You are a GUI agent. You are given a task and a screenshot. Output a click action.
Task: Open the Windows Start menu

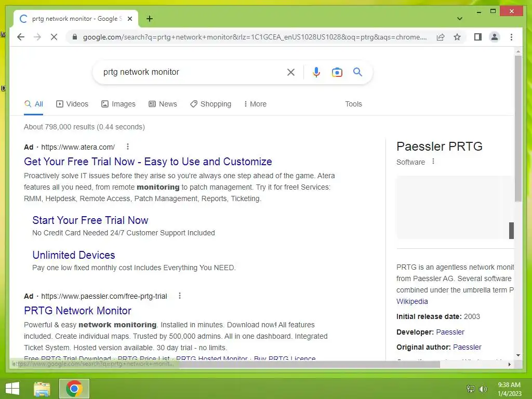(12, 389)
